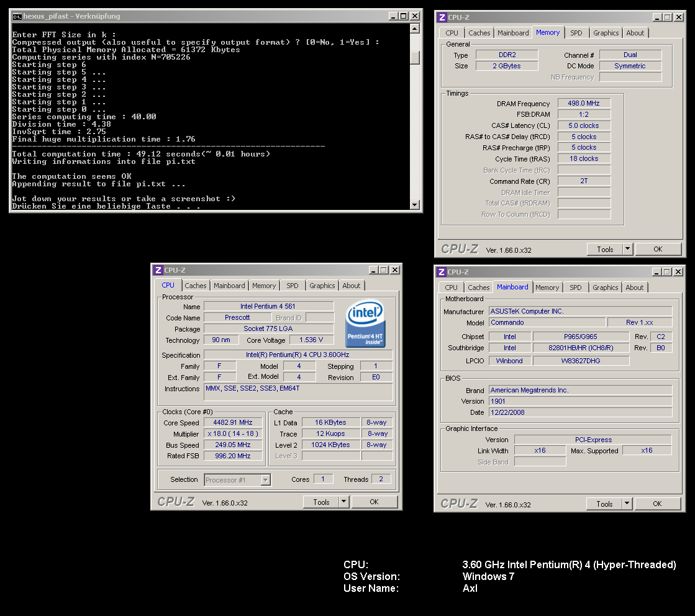Click the Core Voltage value 1.536 V
This screenshot has width=695, height=616.
311,340
